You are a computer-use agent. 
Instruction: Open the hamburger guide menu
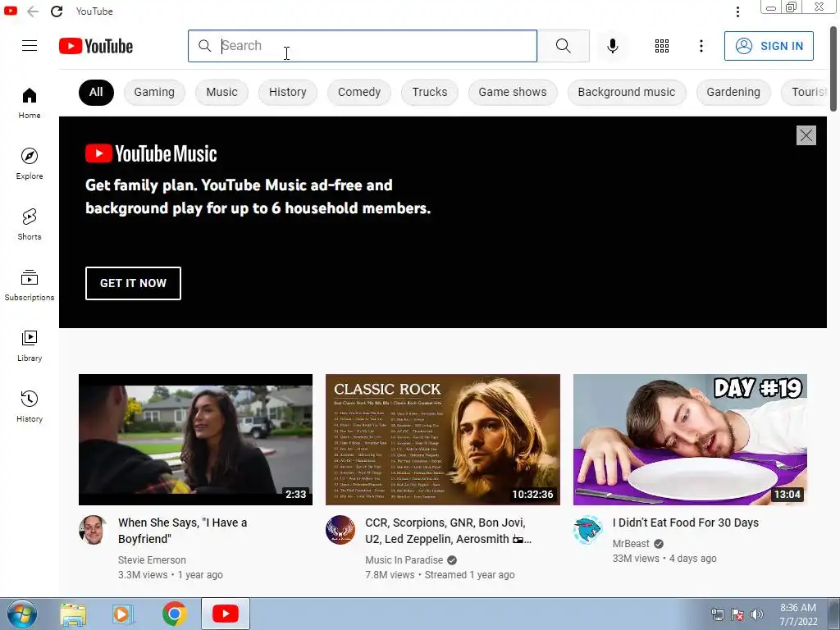30,46
